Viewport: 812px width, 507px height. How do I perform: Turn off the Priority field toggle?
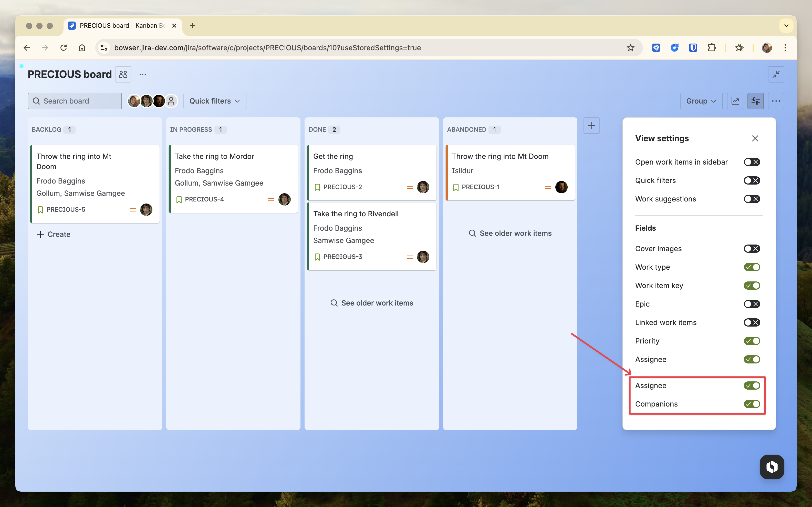pyautogui.click(x=752, y=341)
